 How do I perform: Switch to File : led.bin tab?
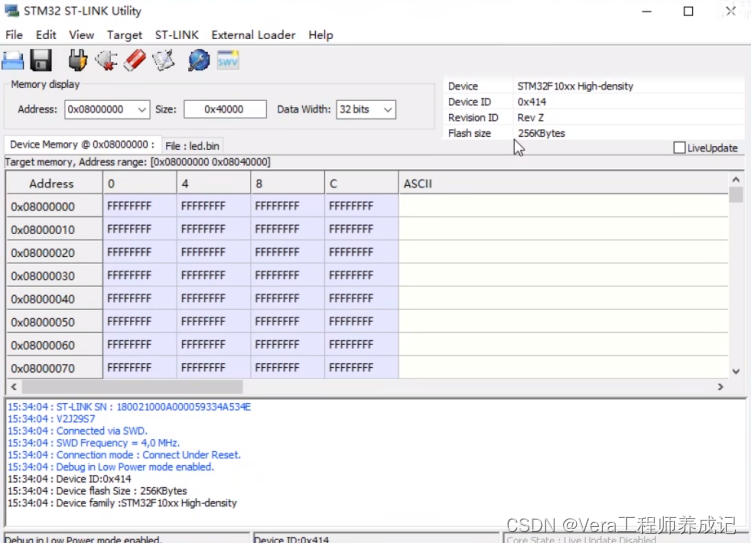(192, 146)
